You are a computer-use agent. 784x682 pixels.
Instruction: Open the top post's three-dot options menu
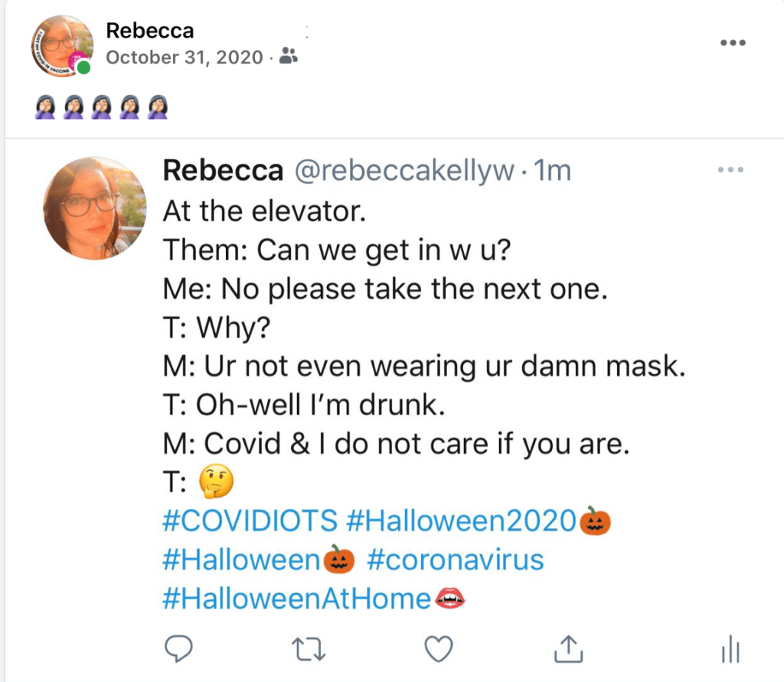point(733,42)
